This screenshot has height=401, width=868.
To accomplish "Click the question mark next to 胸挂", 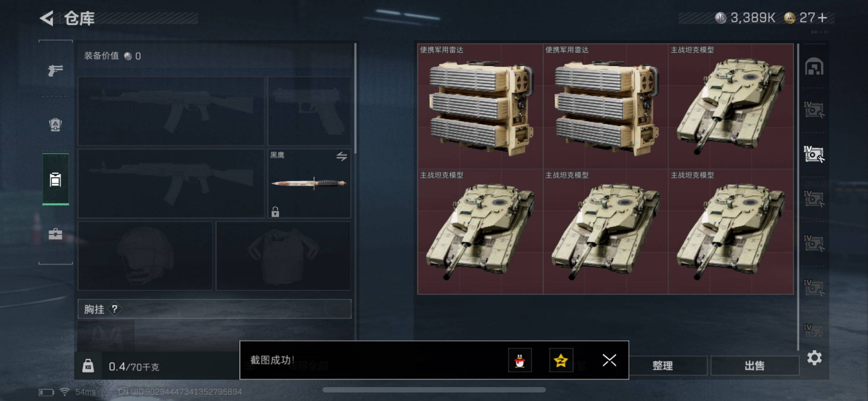I will (x=114, y=309).
